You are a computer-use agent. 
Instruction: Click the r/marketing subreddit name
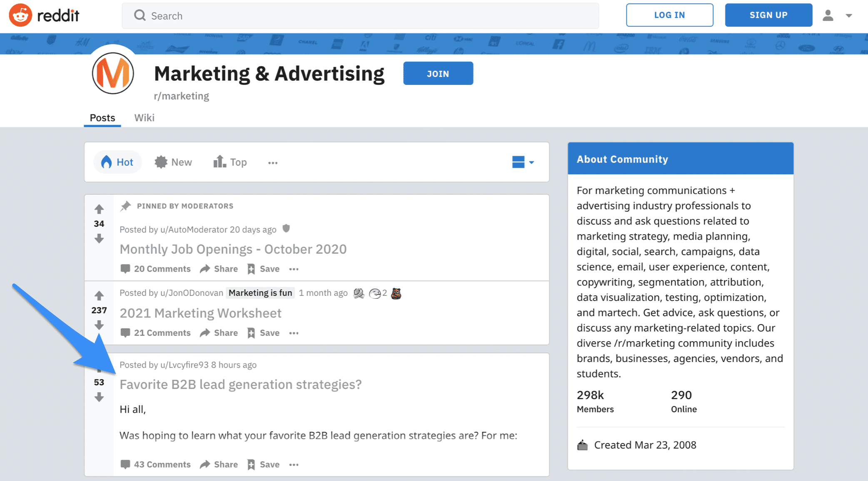pyautogui.click(x=181, y=96)
